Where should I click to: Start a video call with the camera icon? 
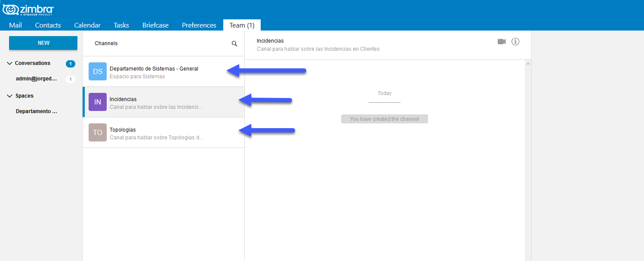[502, 42]
